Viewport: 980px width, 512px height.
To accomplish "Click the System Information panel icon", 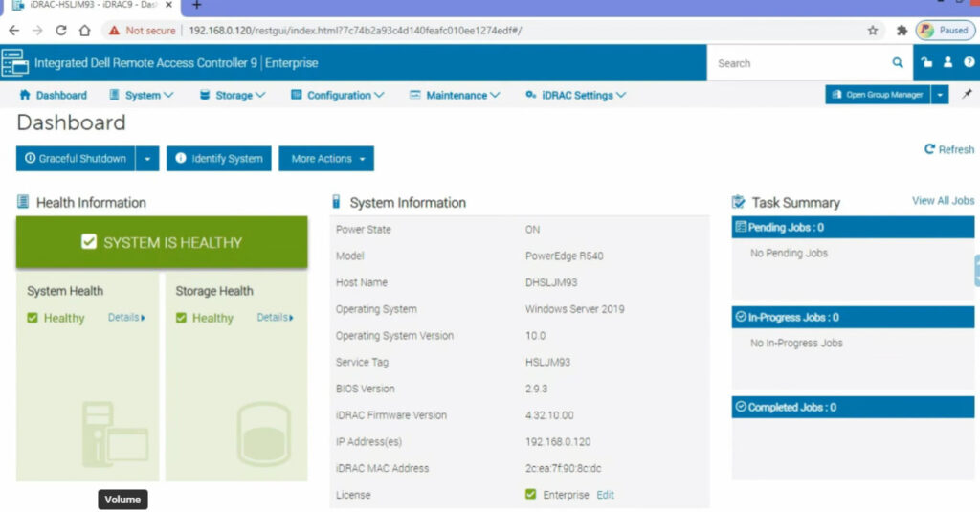I will pos(336,201).
